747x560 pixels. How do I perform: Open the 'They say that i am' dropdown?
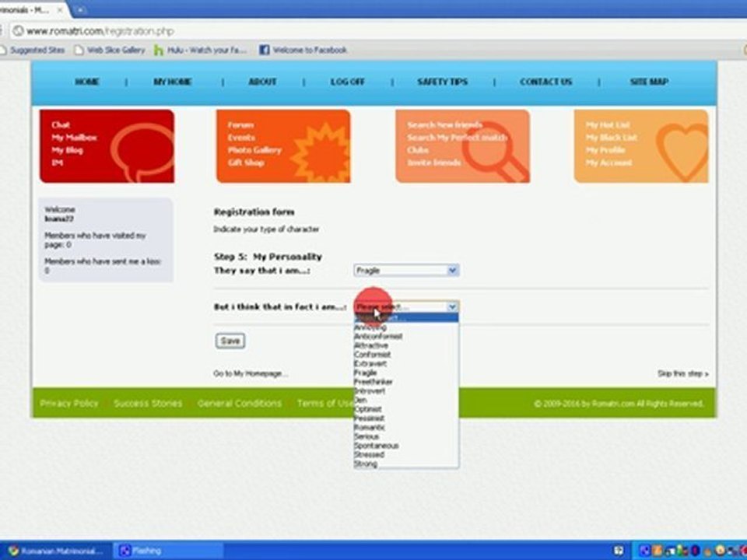pos(406,271)
